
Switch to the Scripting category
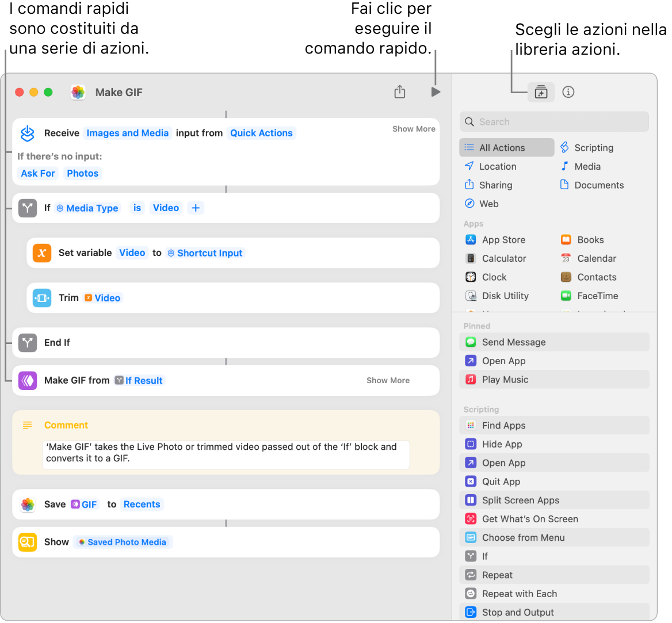[x=593, y=148]
